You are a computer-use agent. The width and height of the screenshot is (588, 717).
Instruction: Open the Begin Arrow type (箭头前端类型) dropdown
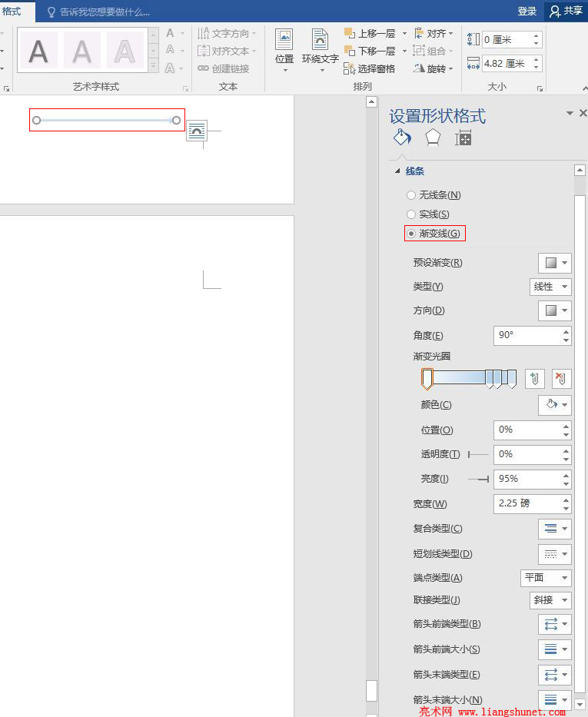click(x=555, y=624)
